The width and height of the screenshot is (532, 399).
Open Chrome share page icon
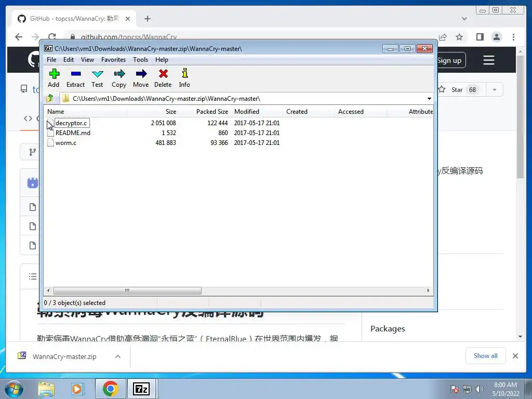(x=443, y=37)
